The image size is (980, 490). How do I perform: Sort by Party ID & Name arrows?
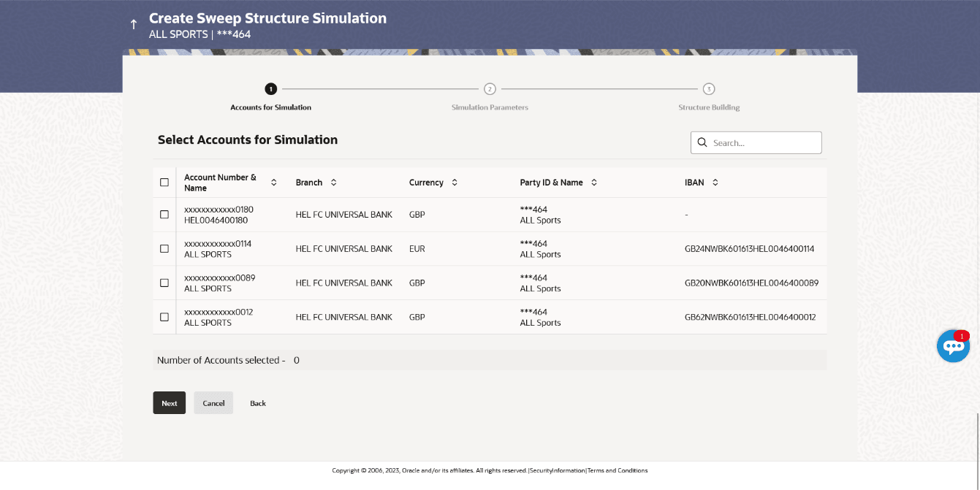(x=593, y=183)
